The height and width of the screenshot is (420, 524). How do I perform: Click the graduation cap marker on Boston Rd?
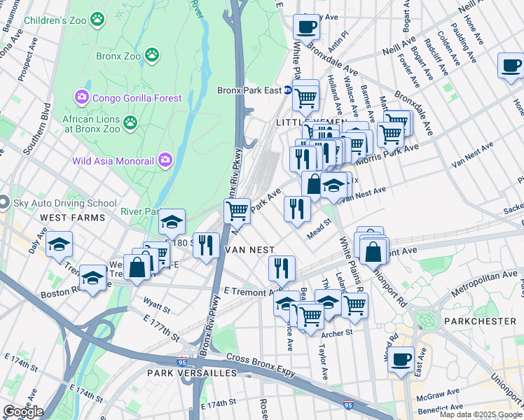pos(93,279)
